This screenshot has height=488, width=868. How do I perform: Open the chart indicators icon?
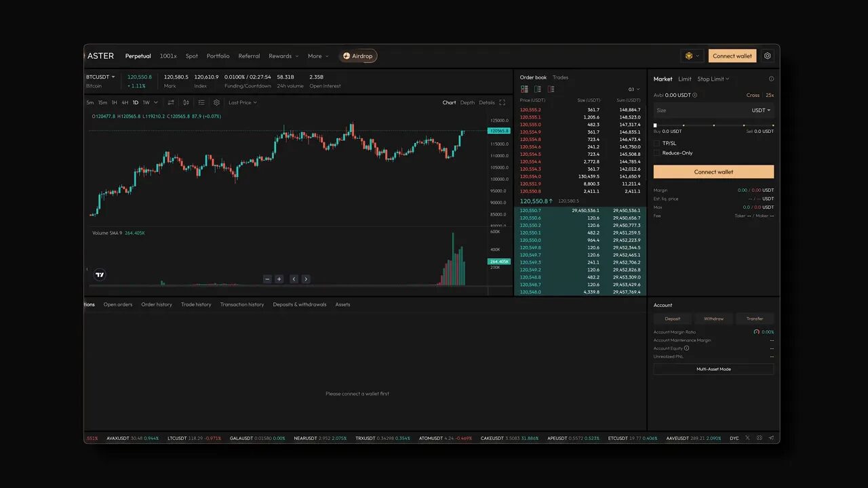tap(201, 102)
